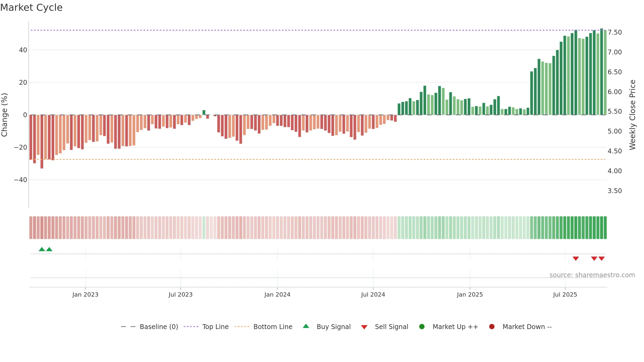Click the last dark green heat strip cell
Viewport: 644px width, 362px height.
pos(605,227)
